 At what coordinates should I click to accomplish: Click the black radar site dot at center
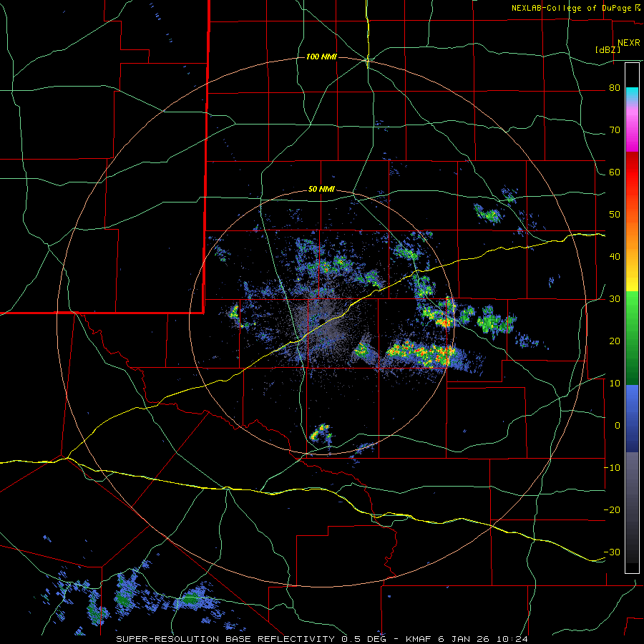click(x=323, y=321)
